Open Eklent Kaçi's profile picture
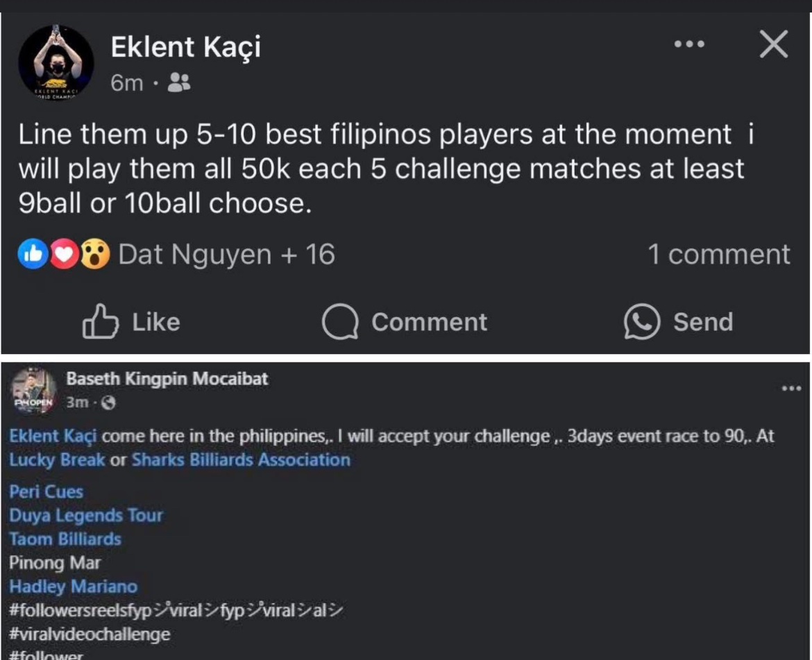Screen dimensions: 812x660 (56, 62)
